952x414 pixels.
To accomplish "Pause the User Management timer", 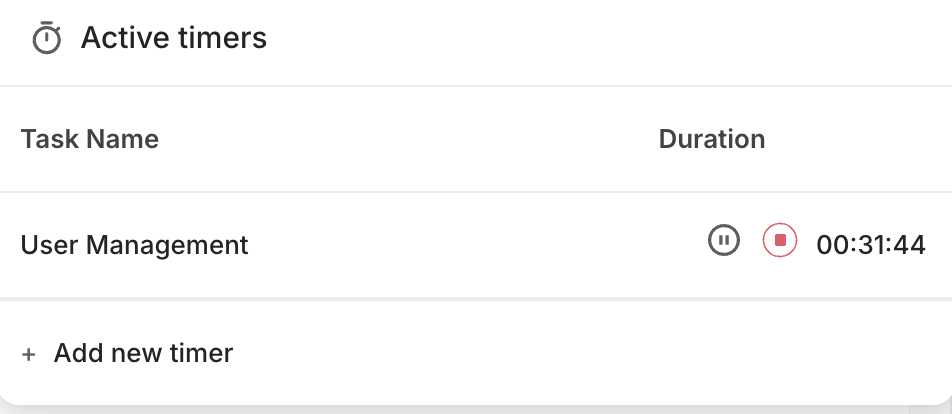I will point(724,241).
